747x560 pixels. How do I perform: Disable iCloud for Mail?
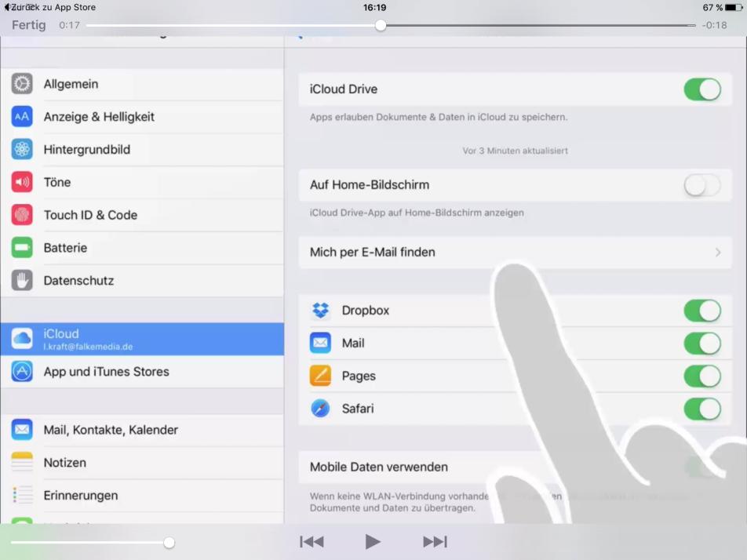pyautogui.click(x=702, y=344)
